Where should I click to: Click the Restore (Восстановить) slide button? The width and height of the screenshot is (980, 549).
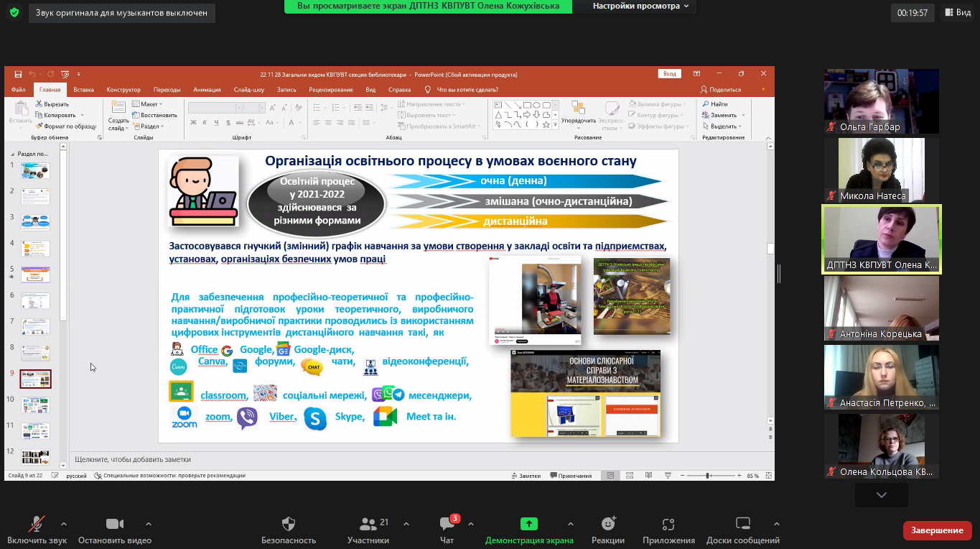(x=154, y=115)
